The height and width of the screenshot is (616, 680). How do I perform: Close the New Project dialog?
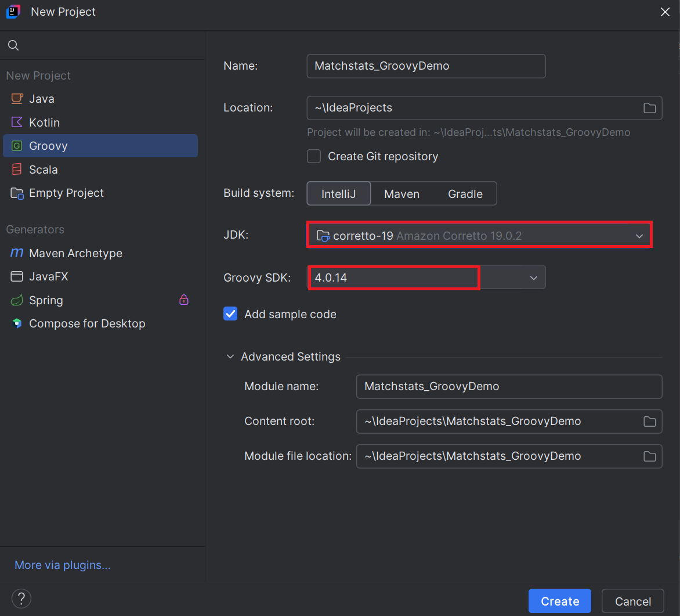[x=665, y=12]
